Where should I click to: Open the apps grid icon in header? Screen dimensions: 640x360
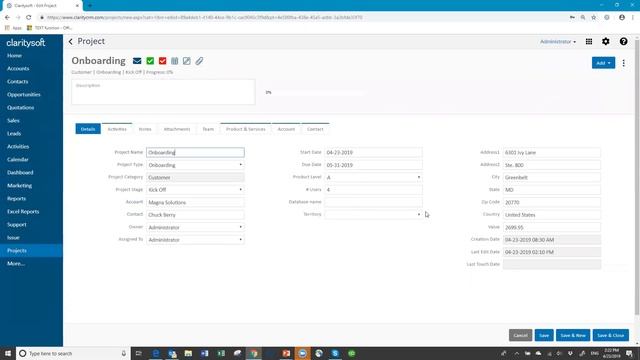(589, 41)
